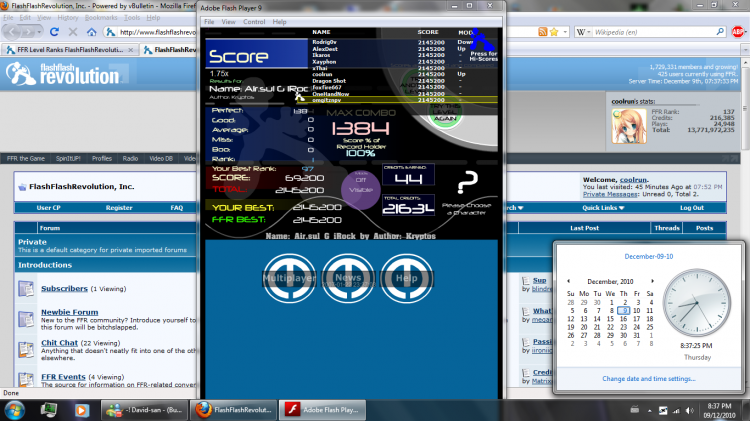Click the Newbie Forum status icon

pos(26,319)
